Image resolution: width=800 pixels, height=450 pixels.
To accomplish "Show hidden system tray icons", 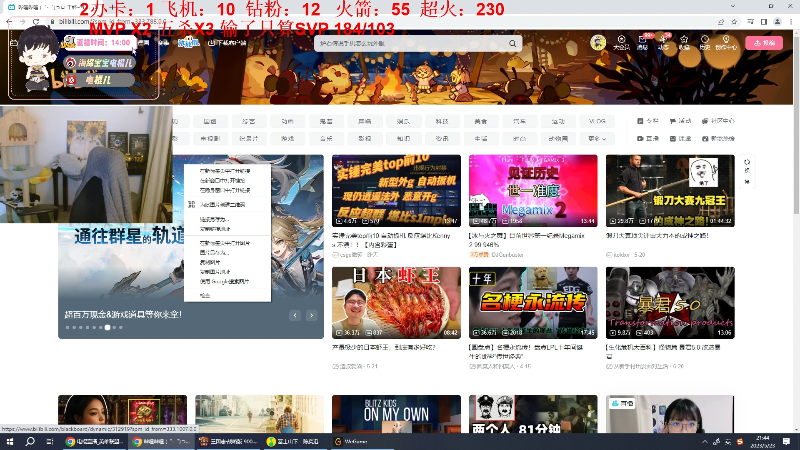I will pos(705,442).
